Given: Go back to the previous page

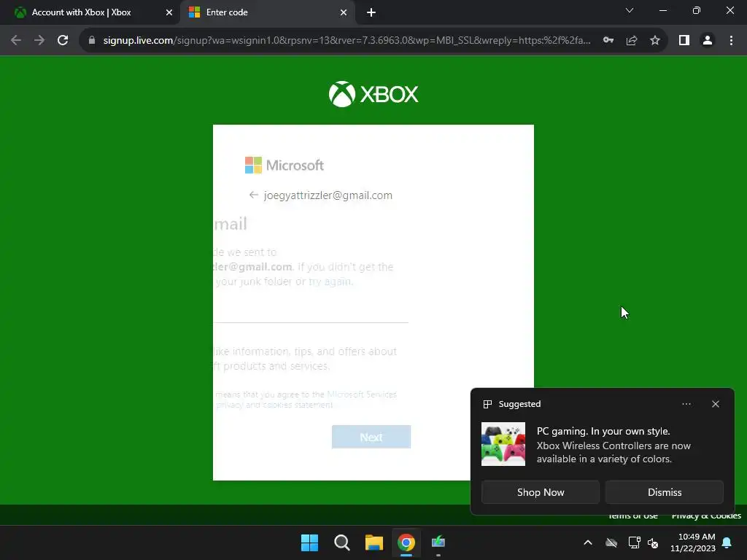Looking at the screenshot, I should pyautogui.click(x=16, y=41).
